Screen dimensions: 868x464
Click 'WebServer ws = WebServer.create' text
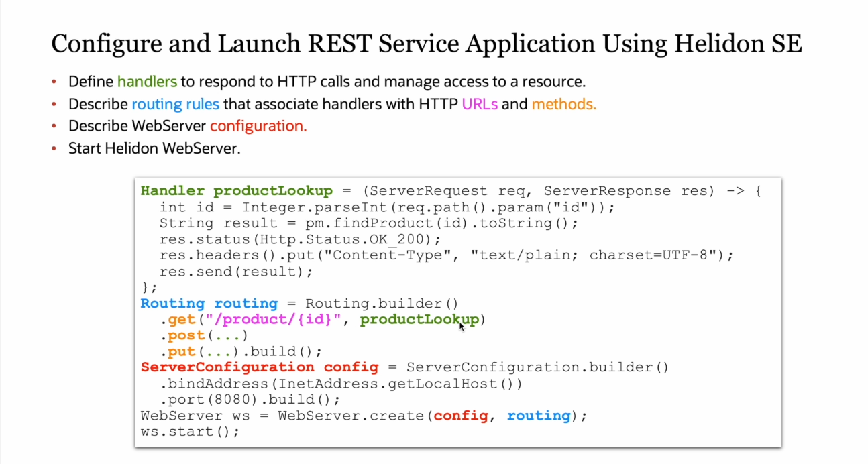(282, 416)
